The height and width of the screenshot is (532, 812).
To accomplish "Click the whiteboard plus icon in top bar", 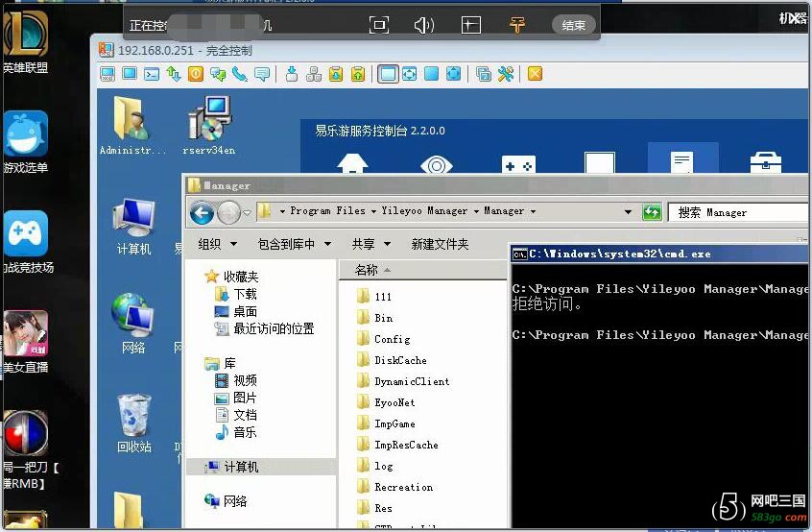I will coord(470,25).
